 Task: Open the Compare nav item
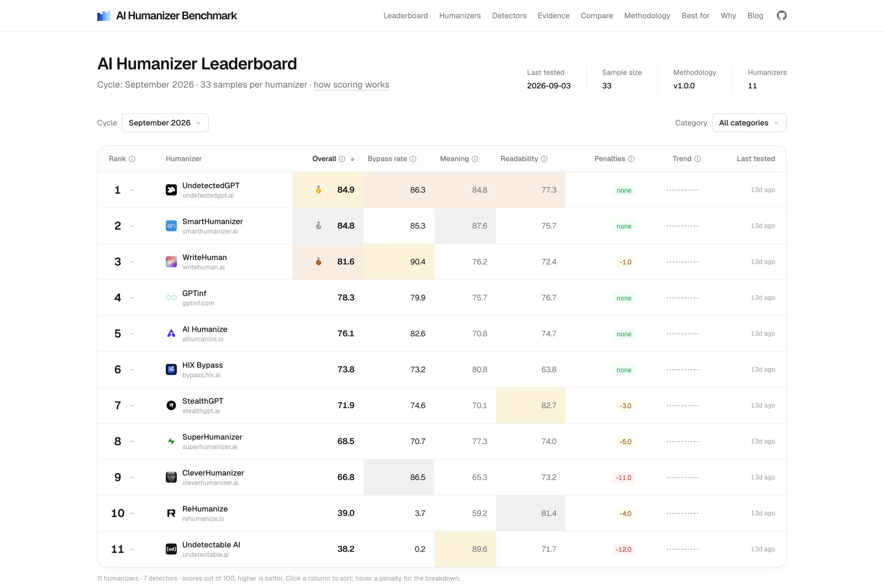(597, 15)
